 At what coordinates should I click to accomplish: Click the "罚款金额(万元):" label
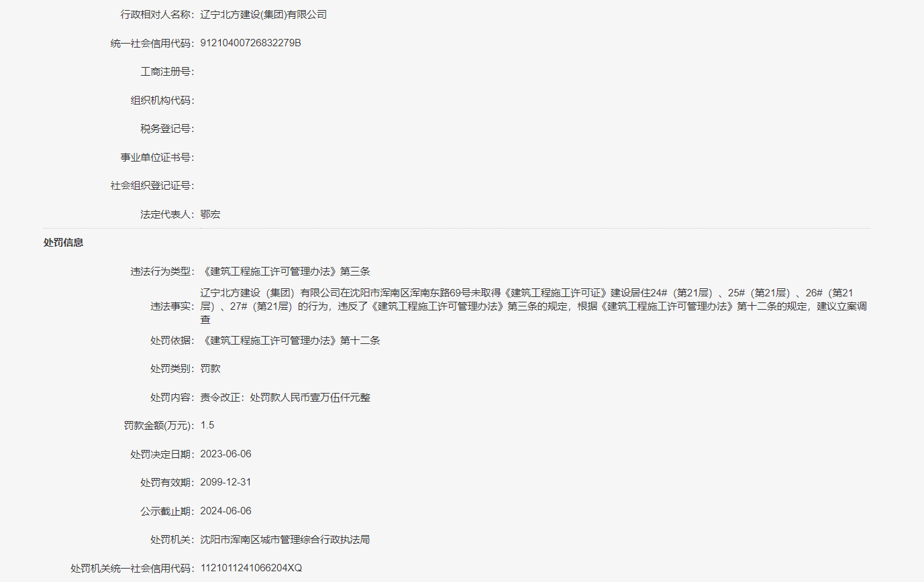click(159, 426)
